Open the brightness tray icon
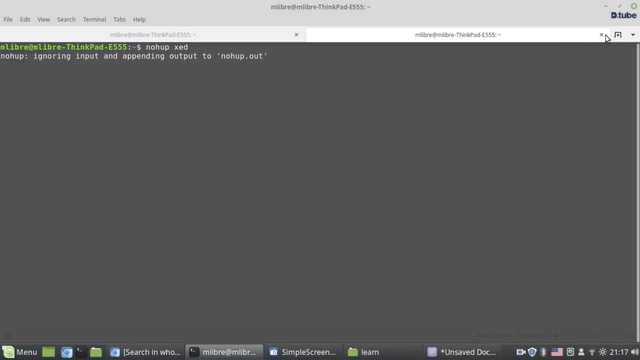 (603, 352)
